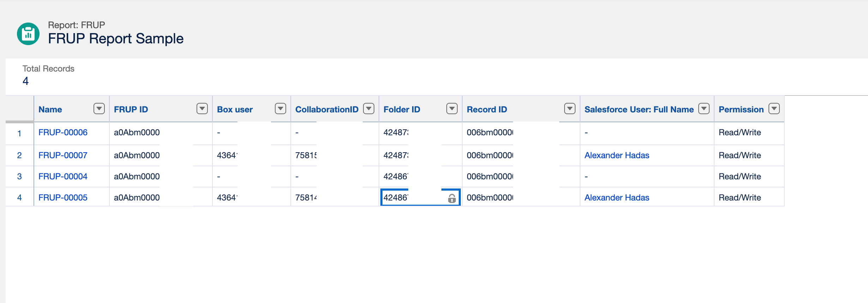Sort by Salesforce User: Full Name header
The width and height of the screenshot is (868, 303).
639,110
